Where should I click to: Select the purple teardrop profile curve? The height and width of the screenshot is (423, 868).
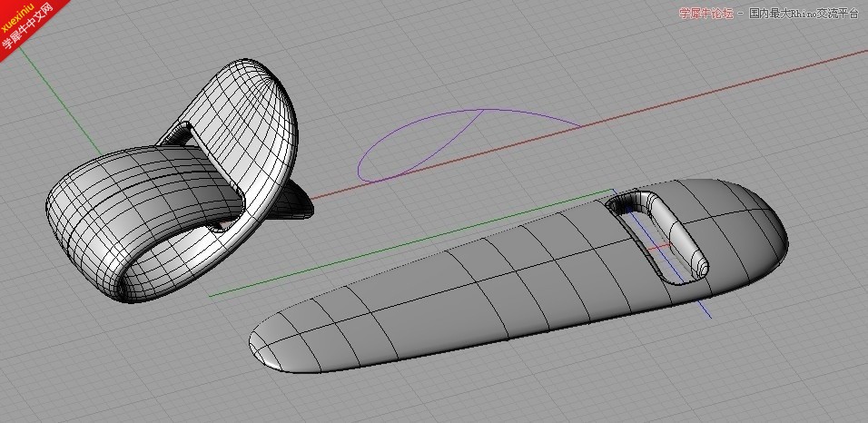point(469,145)
